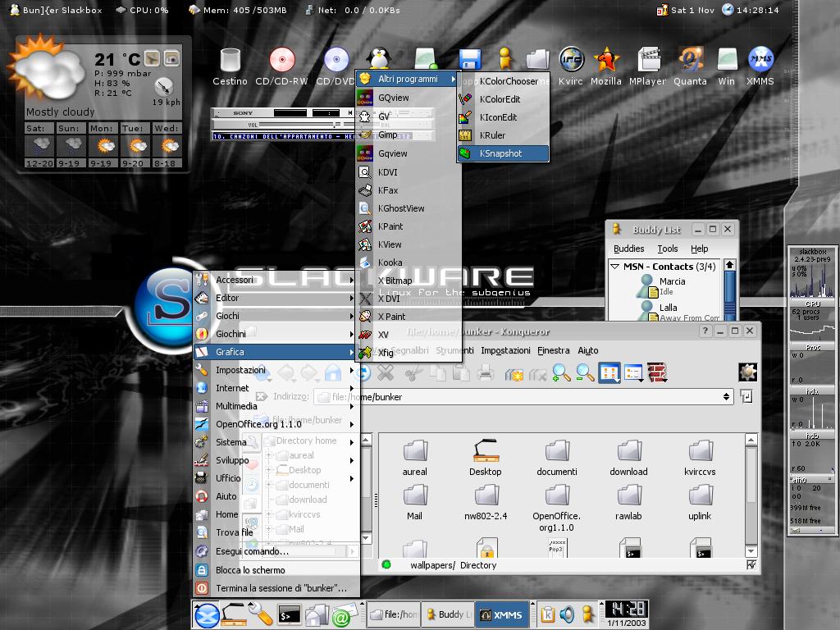Expand the OpenOffice.org 1.1.0 submenu
This screenshot has height=630, width=840.
276,424
